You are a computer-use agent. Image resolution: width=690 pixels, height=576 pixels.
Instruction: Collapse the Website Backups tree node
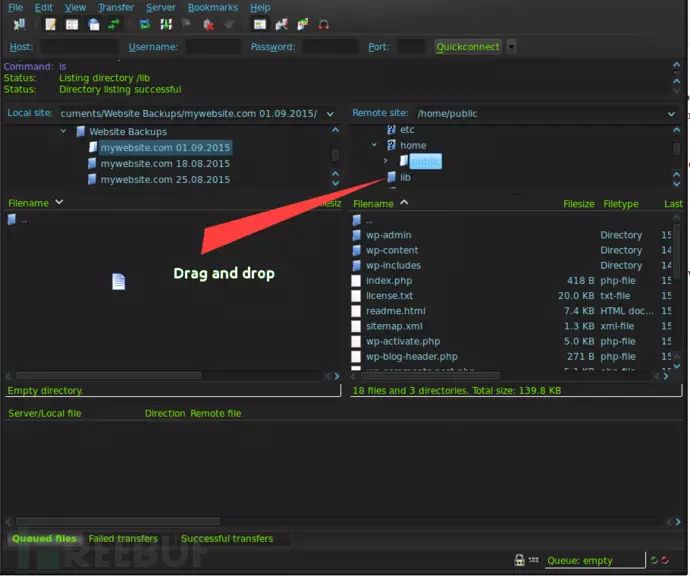click(63, 131)
